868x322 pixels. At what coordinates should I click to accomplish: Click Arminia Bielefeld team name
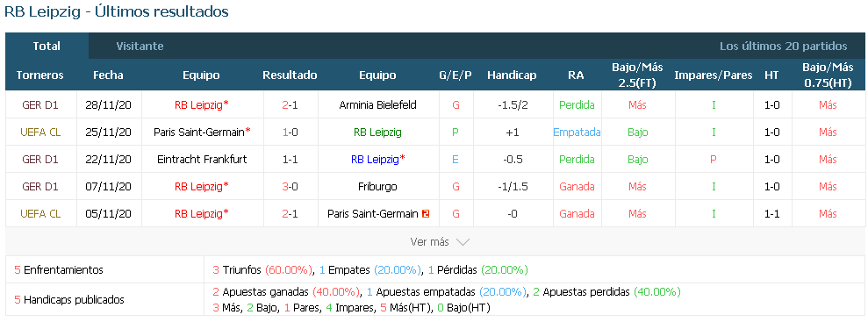(x=378, y=105)
